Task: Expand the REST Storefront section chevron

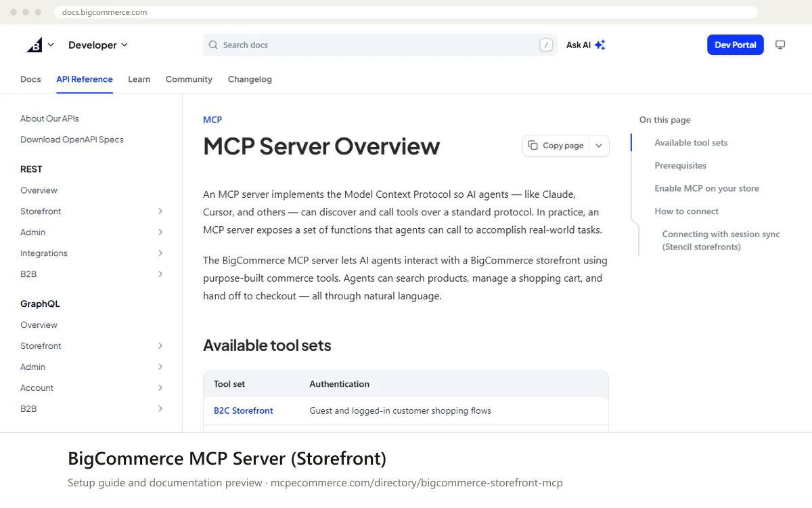Action: point(160,211)
